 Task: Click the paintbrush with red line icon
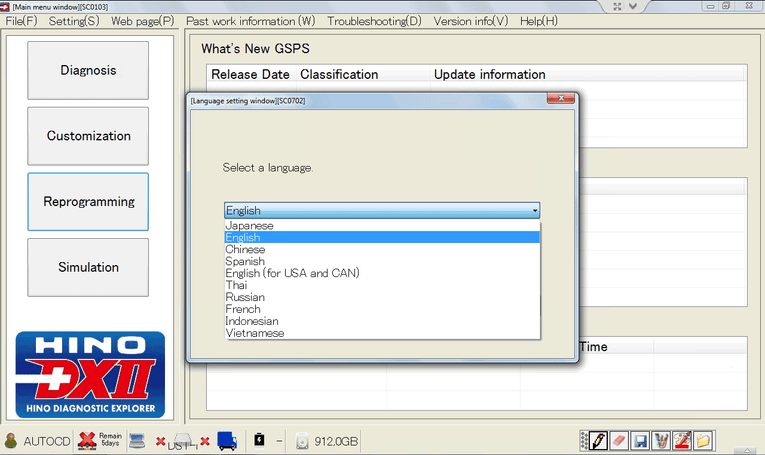pyautogui.click(x=682, y=441)
